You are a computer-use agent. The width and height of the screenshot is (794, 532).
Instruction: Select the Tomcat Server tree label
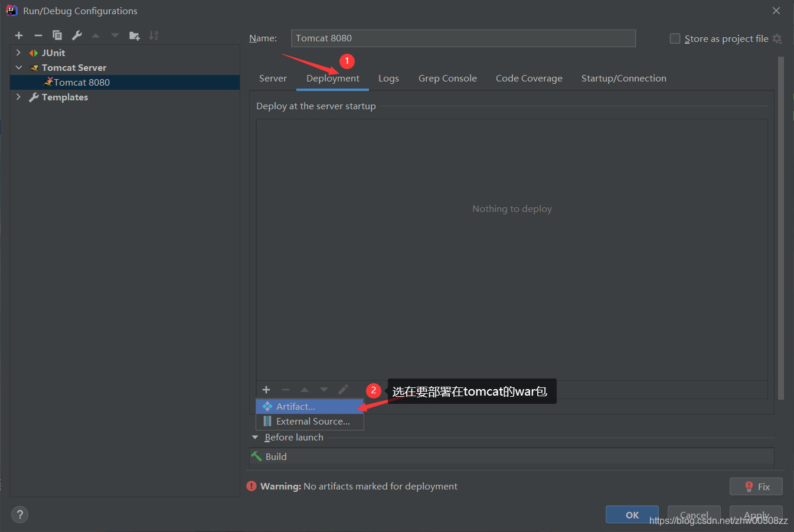74,68
